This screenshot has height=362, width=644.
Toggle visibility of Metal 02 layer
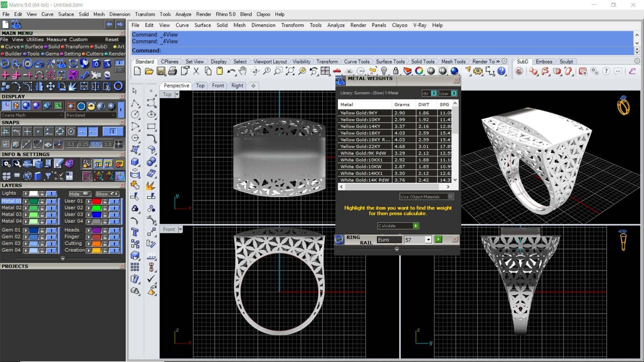(51, 208)
